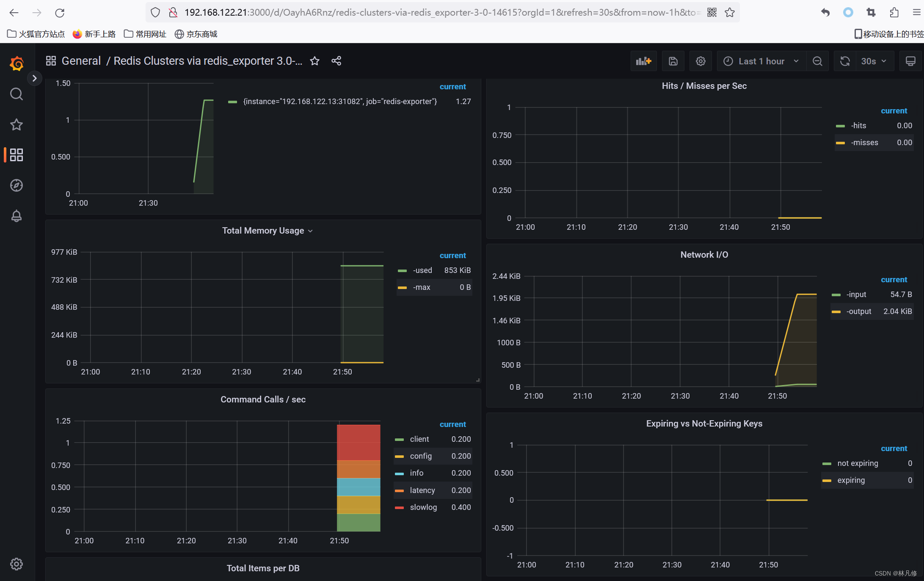
Task: Open the Configuration gear in sidebar
Action: pos(17,564)
